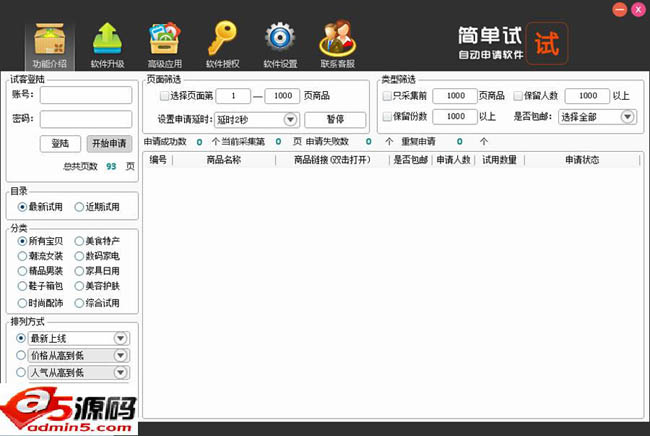Click the 编号 column header
The image size is (650, 436).
pyautogui.click(x=158, y=160)
